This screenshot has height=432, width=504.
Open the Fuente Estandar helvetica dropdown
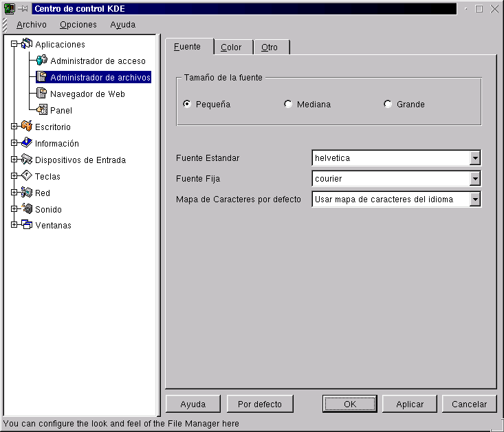[x=474, y=158]
